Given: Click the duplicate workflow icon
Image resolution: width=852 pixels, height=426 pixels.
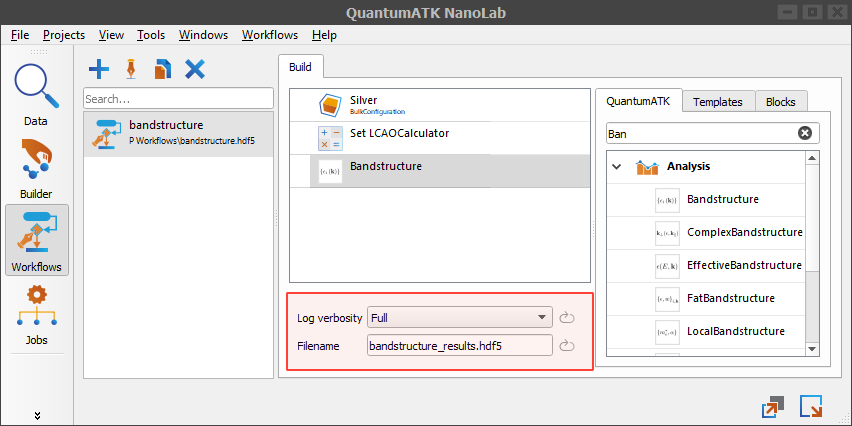Looking at the screenshot, I should point(162,70).
